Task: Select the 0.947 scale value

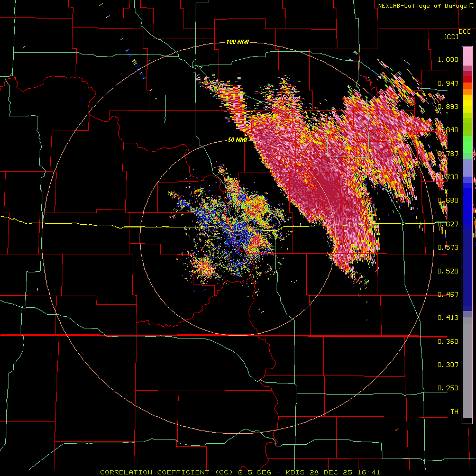Action: point(448,83)
